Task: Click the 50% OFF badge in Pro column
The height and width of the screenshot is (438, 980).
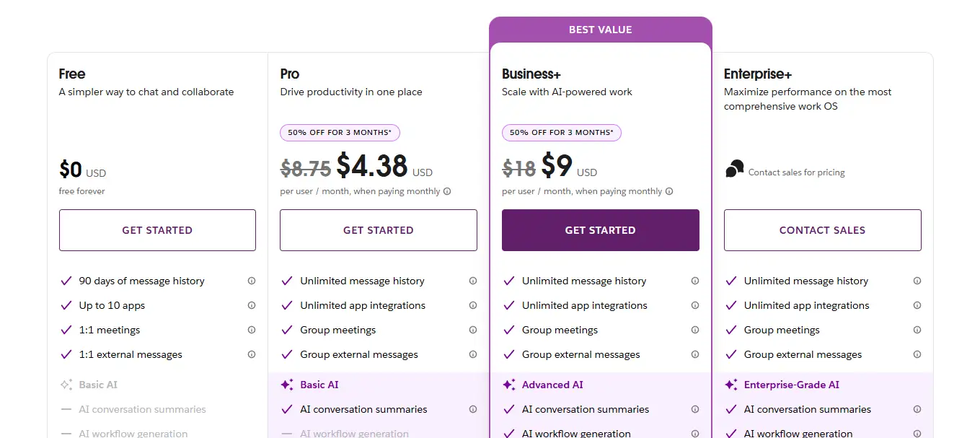Action: (340, 132)
